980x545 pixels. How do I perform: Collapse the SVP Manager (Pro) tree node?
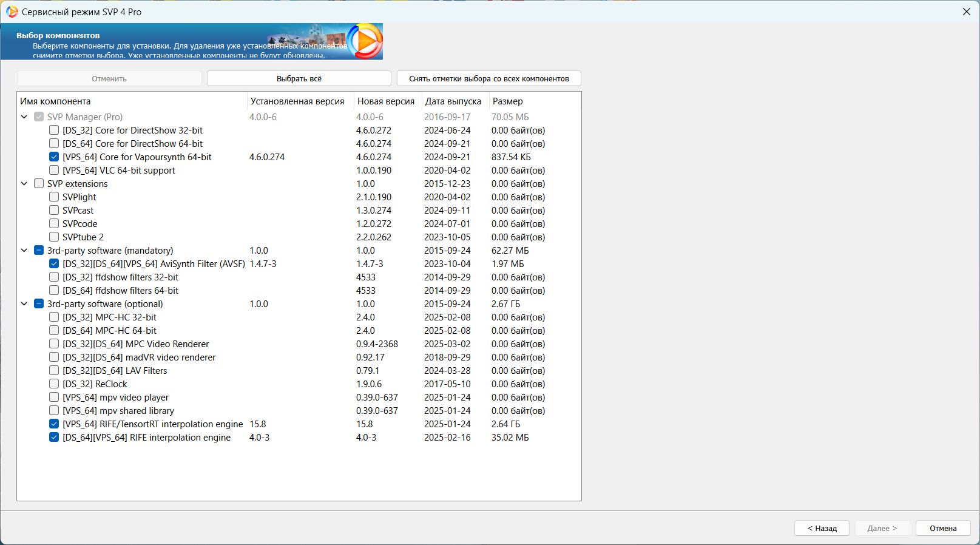[24, 117]
